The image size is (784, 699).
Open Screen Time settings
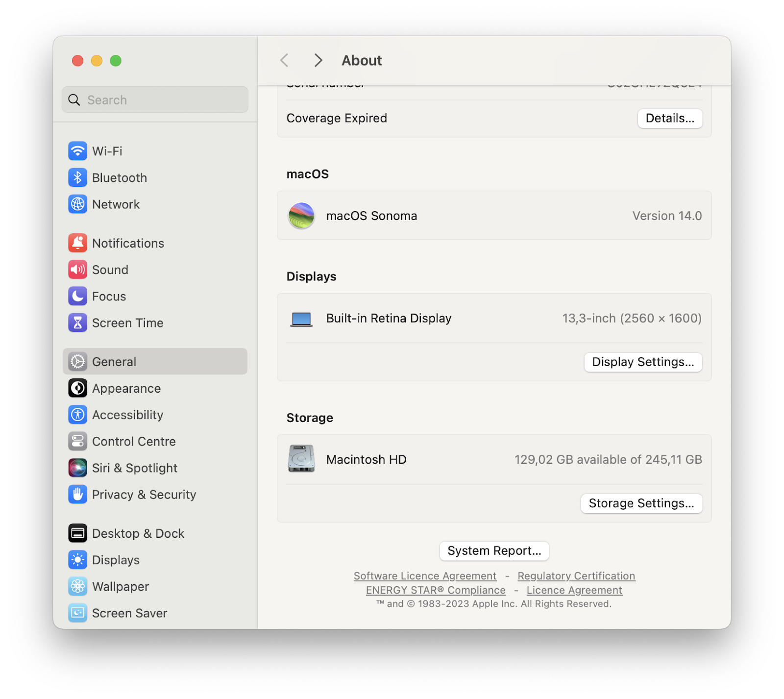click(x=77, y=323)
